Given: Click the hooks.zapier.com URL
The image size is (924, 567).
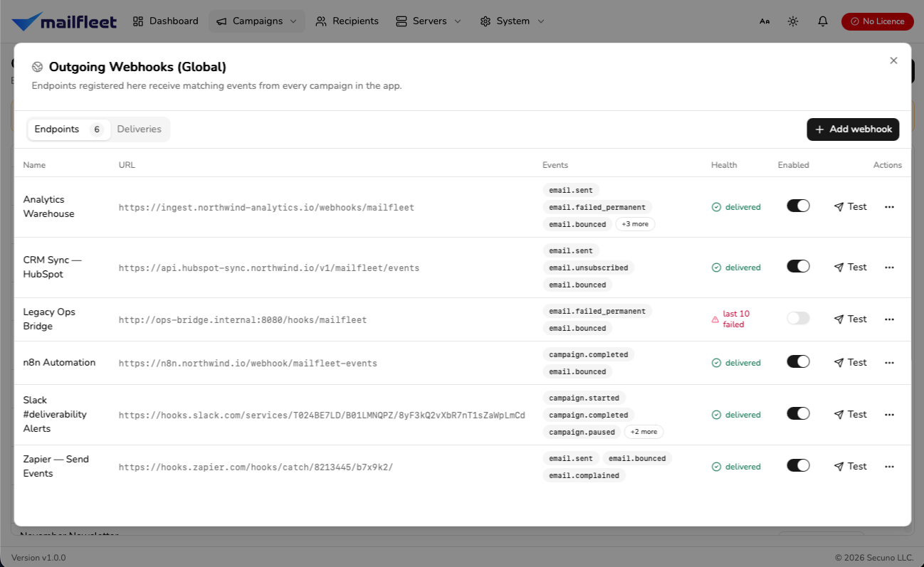Looking at the screenshot, I should pos(256,467).
